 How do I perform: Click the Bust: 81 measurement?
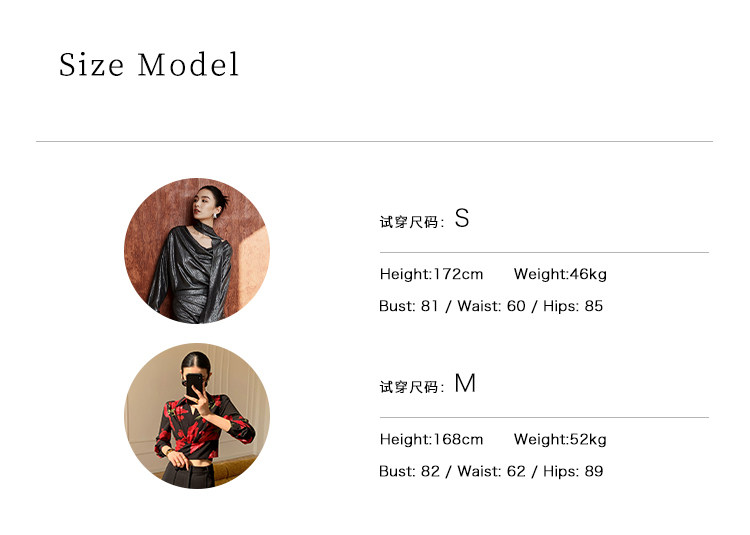[x=409, y=306]
